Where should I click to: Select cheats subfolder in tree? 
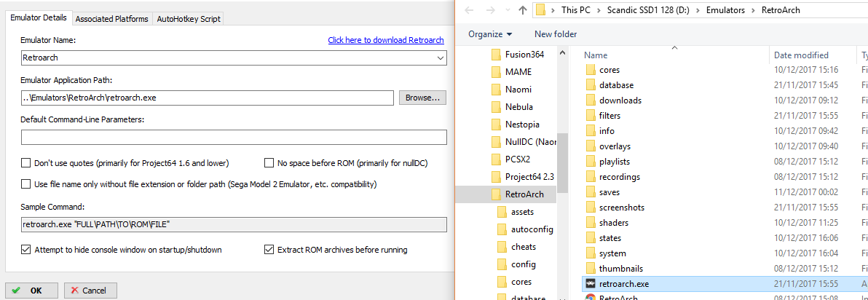pyautogui.click(x=523, y=247)
